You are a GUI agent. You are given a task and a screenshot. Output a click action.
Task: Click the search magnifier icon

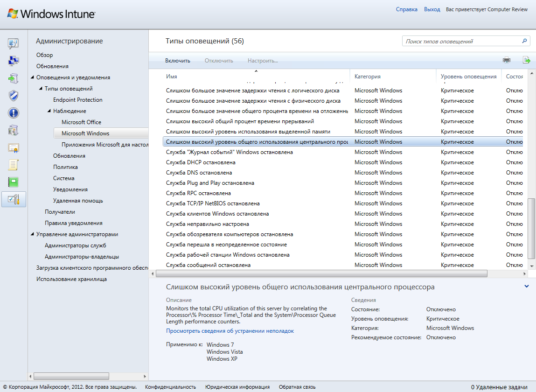click(524, 41)
